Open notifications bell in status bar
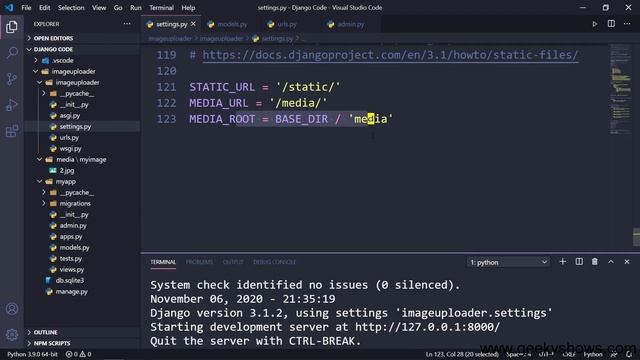Image resolution: width=640 pixels, height=360 pixels. 629,354
